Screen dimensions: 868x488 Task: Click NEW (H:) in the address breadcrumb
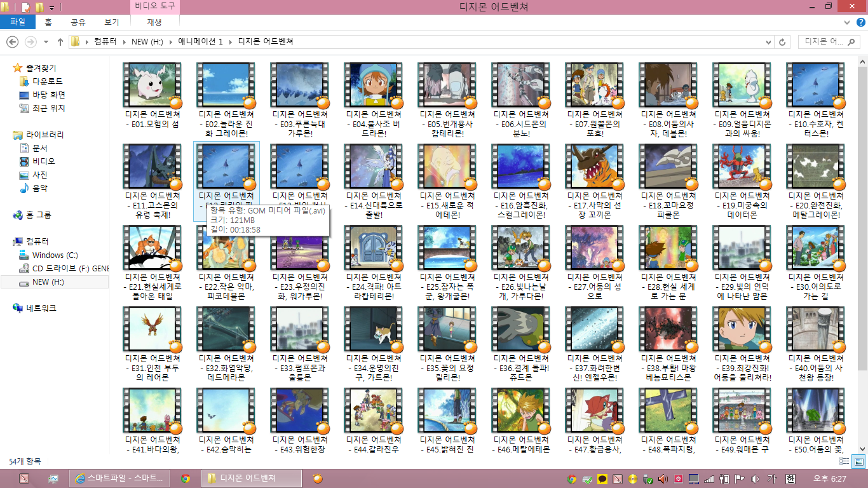pos(148,42)
